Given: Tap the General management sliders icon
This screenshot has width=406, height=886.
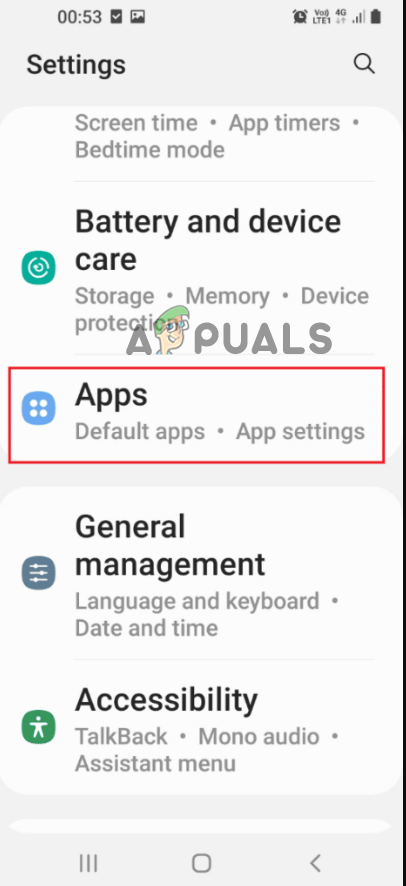Looking at the screenshot, I should click(x=38, y=573).
